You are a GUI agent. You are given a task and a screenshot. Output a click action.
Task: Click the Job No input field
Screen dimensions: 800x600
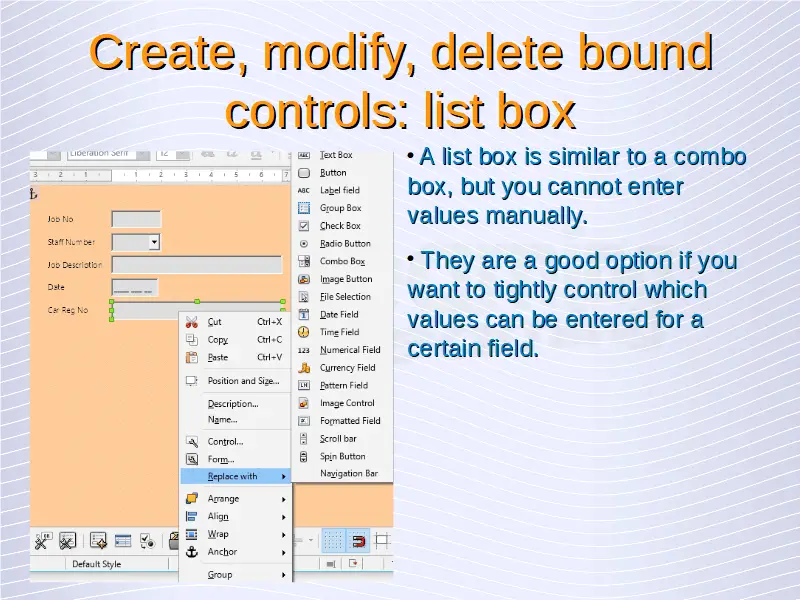pyautogui.click(x=136, y=219)
